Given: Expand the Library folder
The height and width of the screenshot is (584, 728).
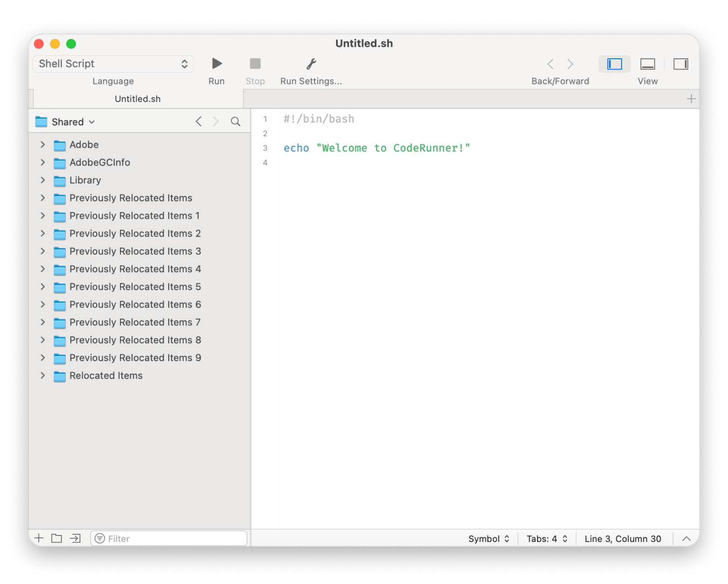Looking at the screenshot, I should [43, 180].
